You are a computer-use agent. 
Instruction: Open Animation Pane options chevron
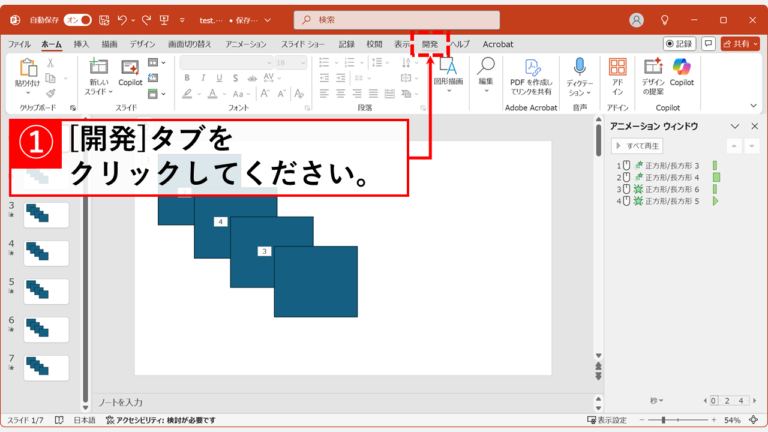click(x=735, y=126)
